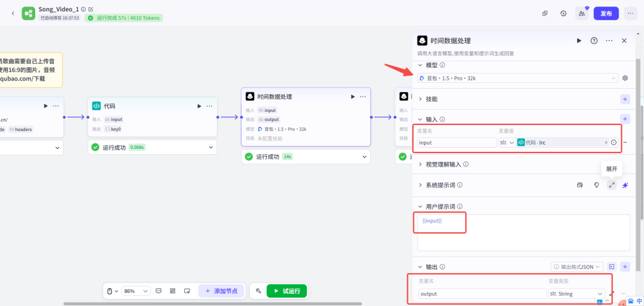Open 时间数据处理 canvas node three-dot menu
The height and width of the screenshot is (306, 644).
click(363, 96)
